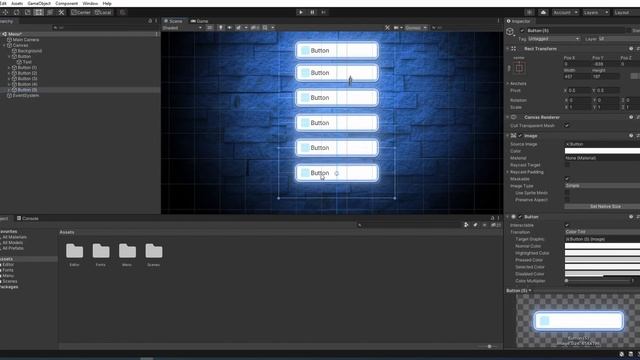The width and height of the screenshot is (640, 360).
Task: Switch to the Console tab
Action: point(28,218)
